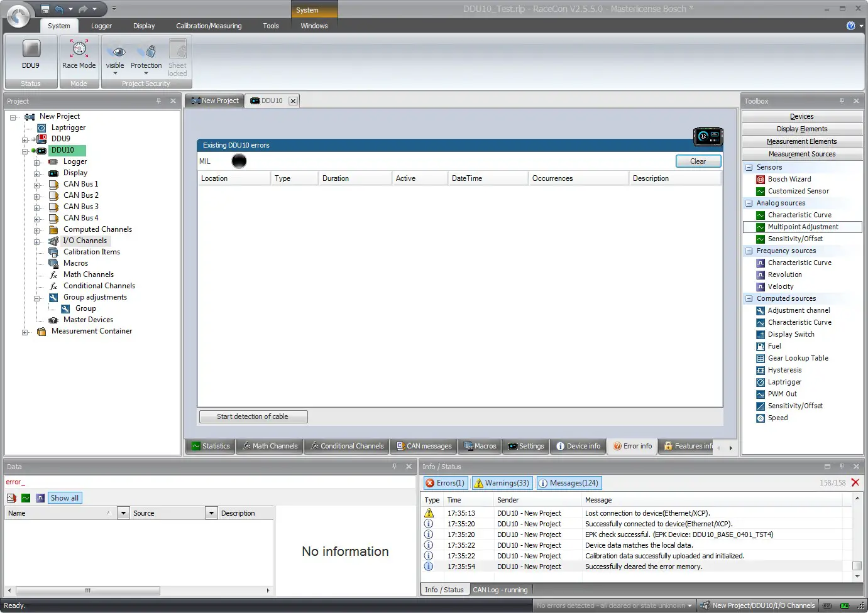Choose the PWM Out icon in Toolbox
868x613 pixels.
[x=761, y=394]
